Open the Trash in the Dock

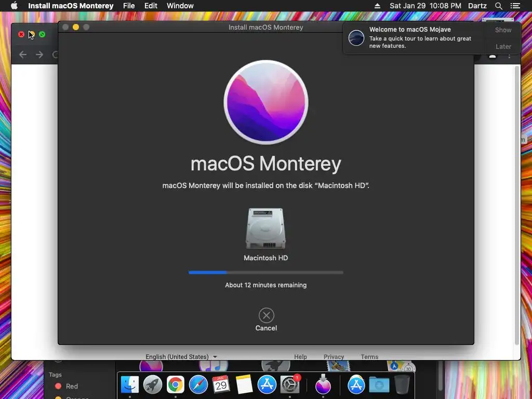click(x=402, y=385)
